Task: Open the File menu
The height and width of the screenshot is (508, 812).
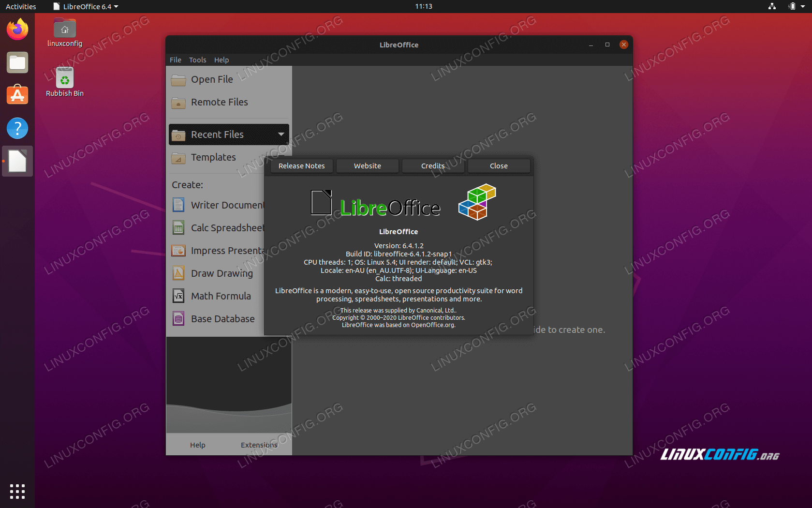Action: click(176, 60)
